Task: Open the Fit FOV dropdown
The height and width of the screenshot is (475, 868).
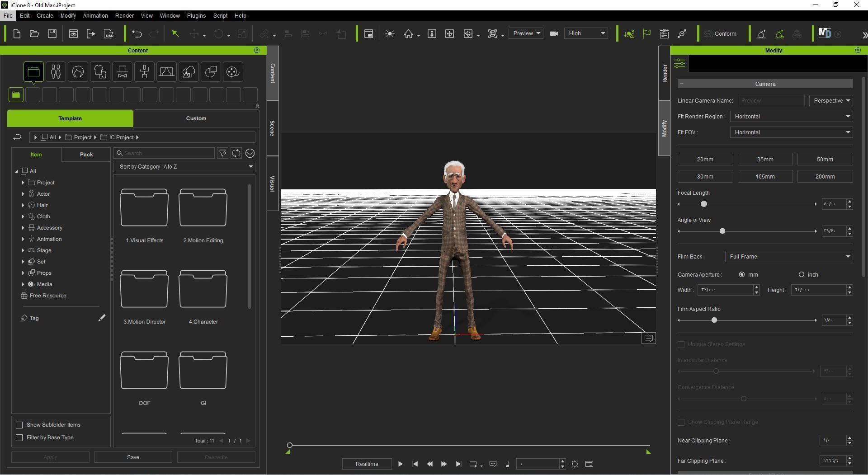Action: click(791, 132)
